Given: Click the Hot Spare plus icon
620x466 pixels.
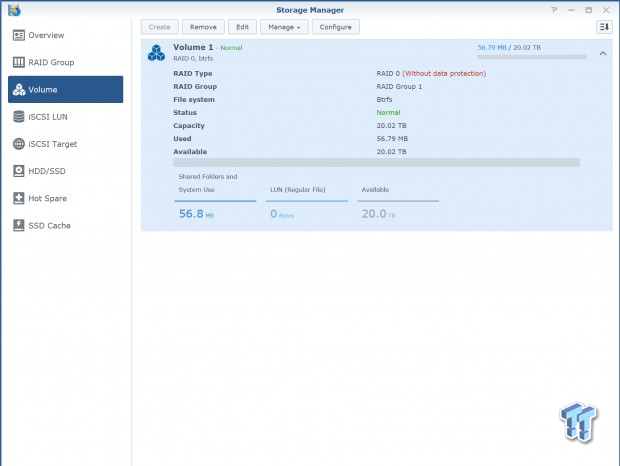Looking at the screenshot, I should (19, 198).
